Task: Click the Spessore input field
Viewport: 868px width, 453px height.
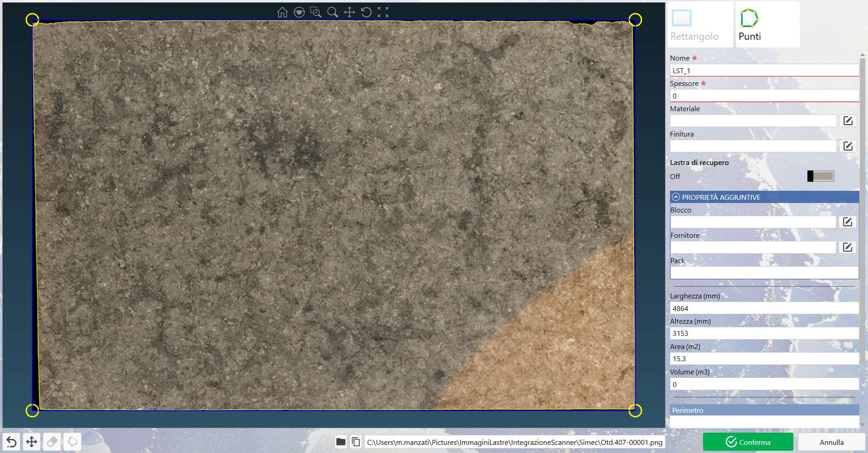Action: click(x=764, y=96)
